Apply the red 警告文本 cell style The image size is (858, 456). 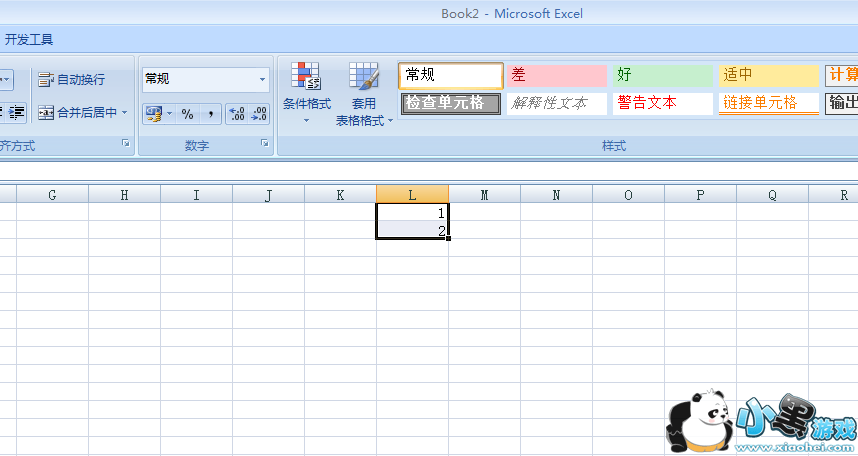(663, 103)
